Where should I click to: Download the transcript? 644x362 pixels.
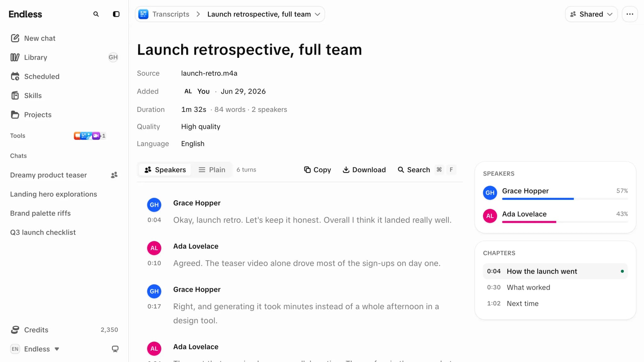[x=364, y=170]
